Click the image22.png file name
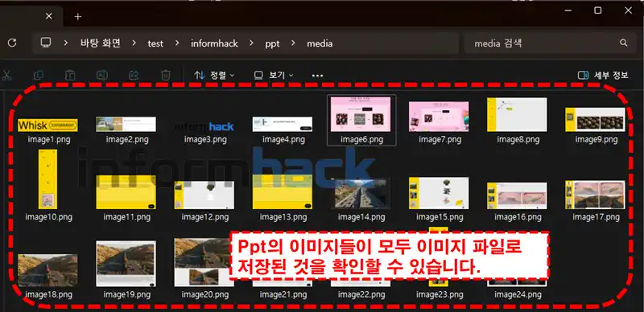This screenshot has height=312, width=644. pyautogui.click(x=361, y=294)
